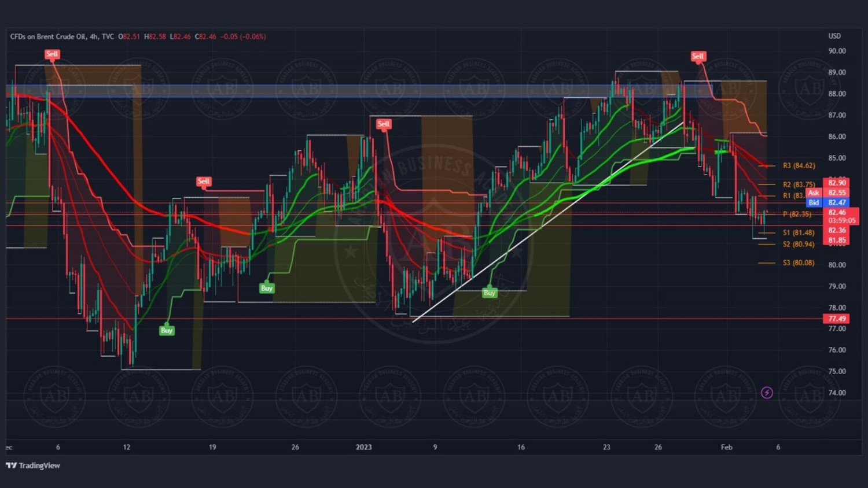Click the 77.49 horizontal line price tag
Screen dimensions: 868x488
coord(837,319)
